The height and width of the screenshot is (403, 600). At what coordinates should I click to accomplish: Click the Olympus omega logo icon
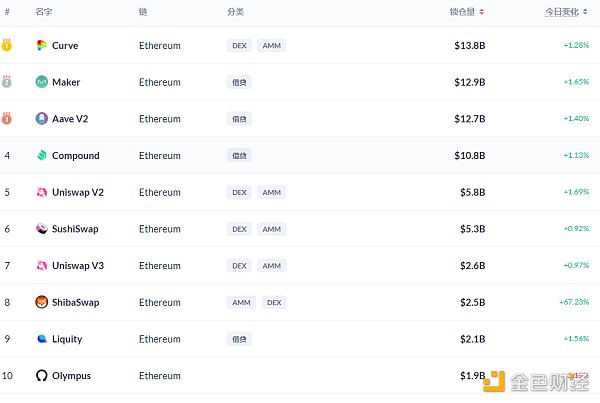coord(41,376)
